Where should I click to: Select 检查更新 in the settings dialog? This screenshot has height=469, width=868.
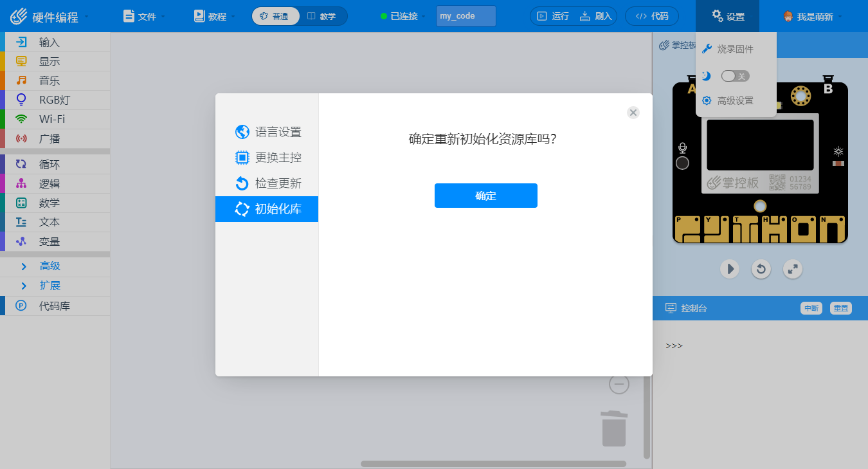coord(267,183)
